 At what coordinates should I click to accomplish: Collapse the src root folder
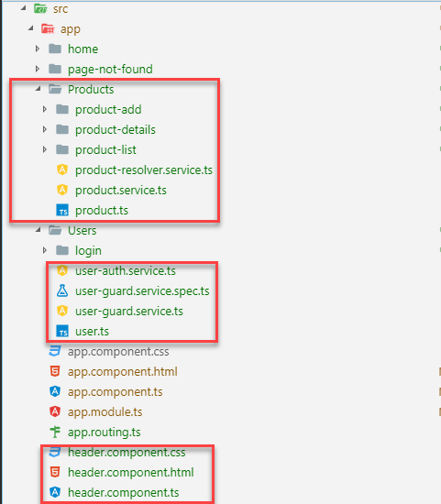click(23, 8)
